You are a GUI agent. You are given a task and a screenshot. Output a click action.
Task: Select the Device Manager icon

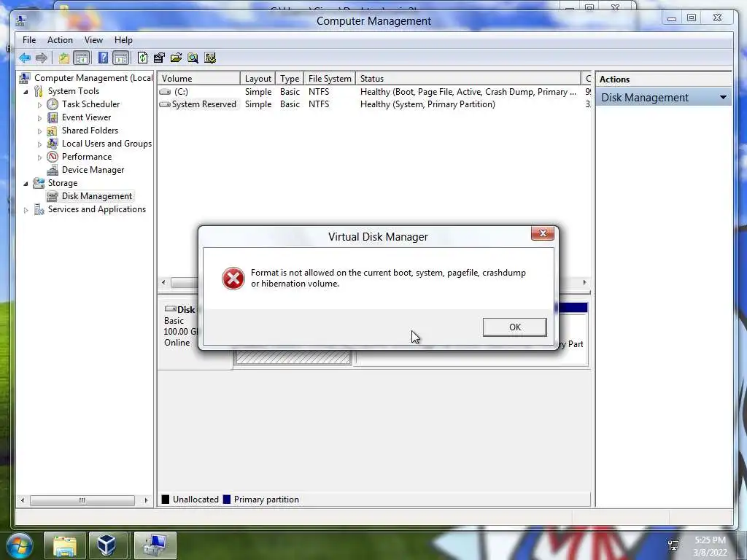[53, 170]
